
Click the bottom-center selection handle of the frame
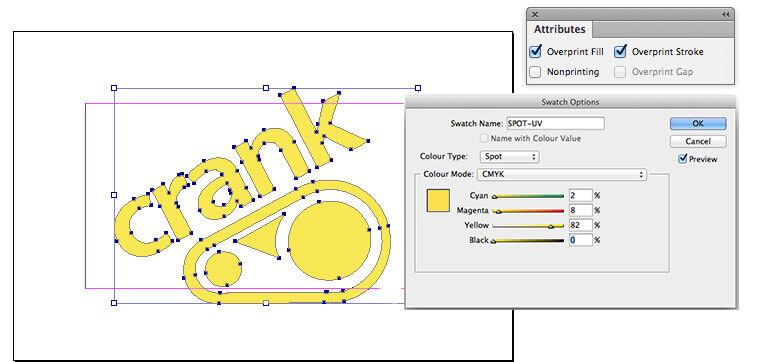click(x=266, y=303)
